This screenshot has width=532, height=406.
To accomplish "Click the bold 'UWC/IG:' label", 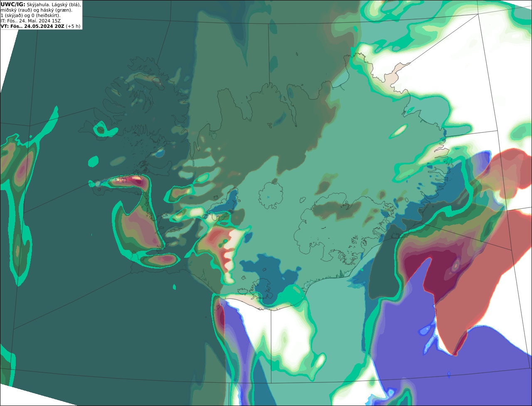I will tap(13, 5).
